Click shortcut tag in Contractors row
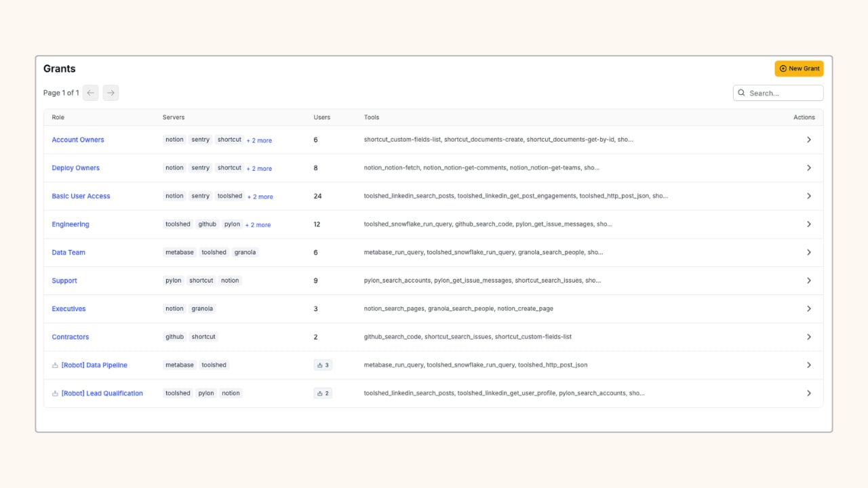Viewport: 868px width, 488px height. pos(203,337)
